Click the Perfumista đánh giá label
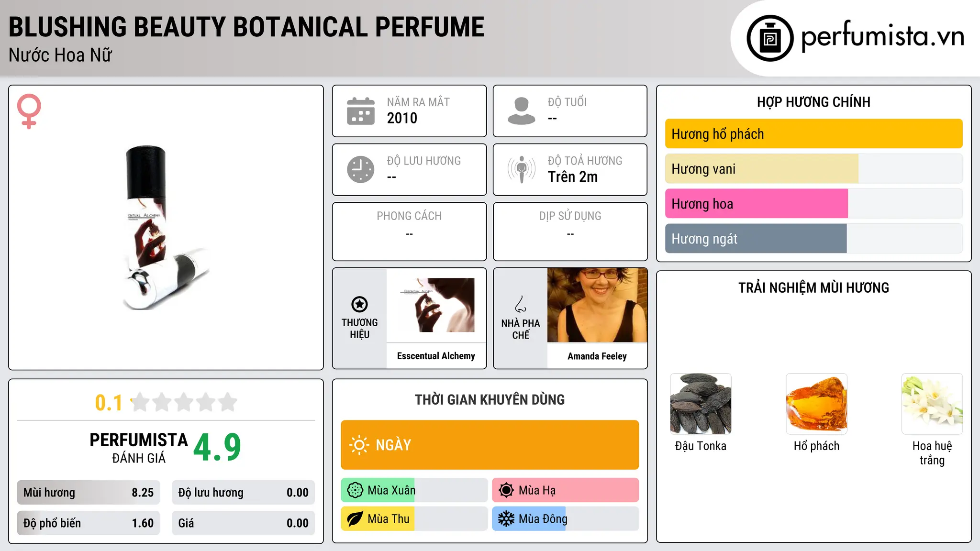980x551 pixels. click(139, 448)
